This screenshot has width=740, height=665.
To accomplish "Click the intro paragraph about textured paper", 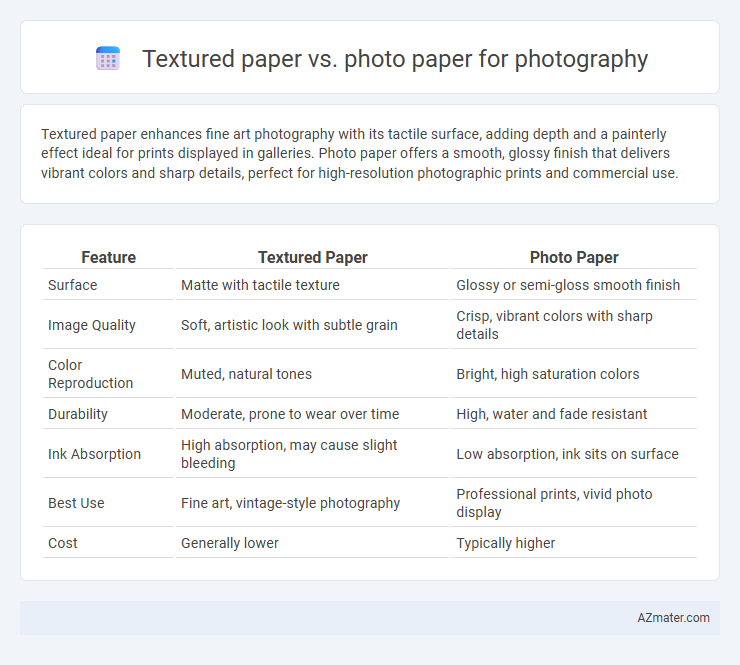I will coord(360,153).
